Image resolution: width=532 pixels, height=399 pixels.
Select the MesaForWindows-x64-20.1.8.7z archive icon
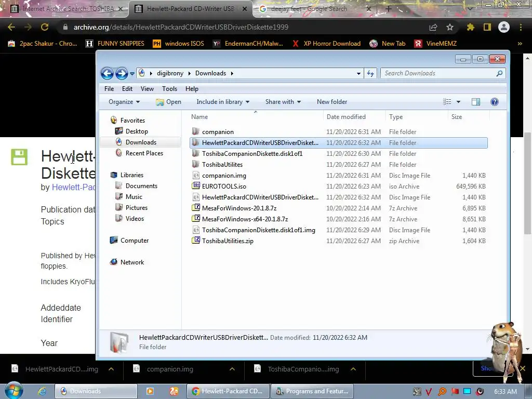[196, 219]
